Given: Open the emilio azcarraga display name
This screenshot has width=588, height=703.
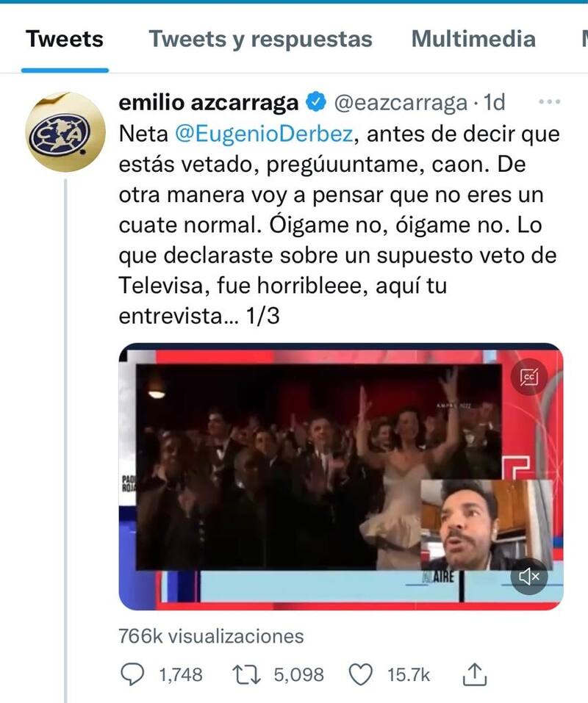Looking at the screenshot, I should (x=209, y=103).
